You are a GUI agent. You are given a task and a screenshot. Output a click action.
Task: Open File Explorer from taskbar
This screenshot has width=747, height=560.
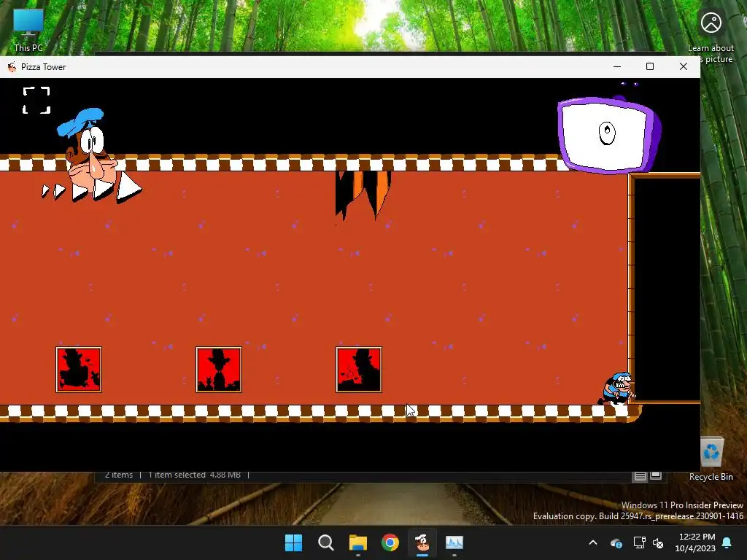click(358, 542)
